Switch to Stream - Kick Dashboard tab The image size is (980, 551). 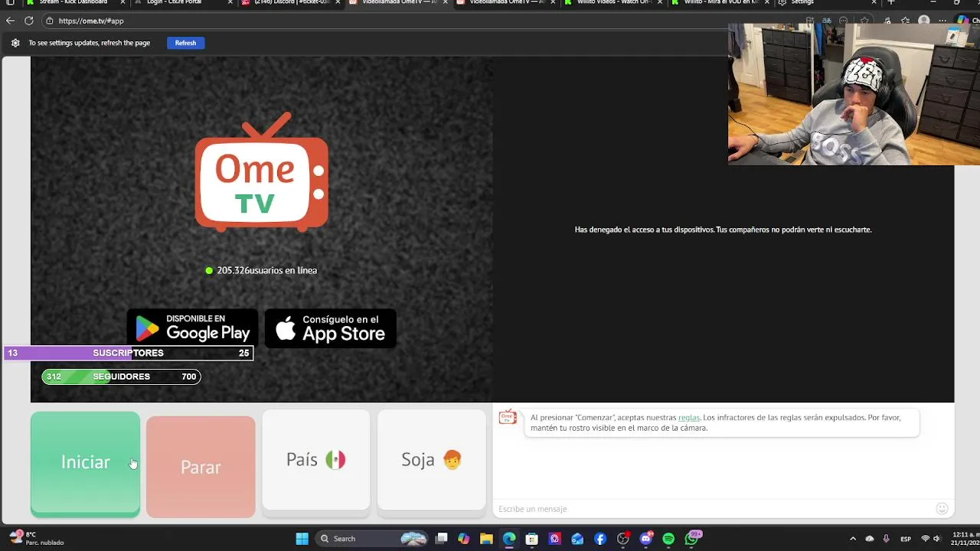point(73,3)
